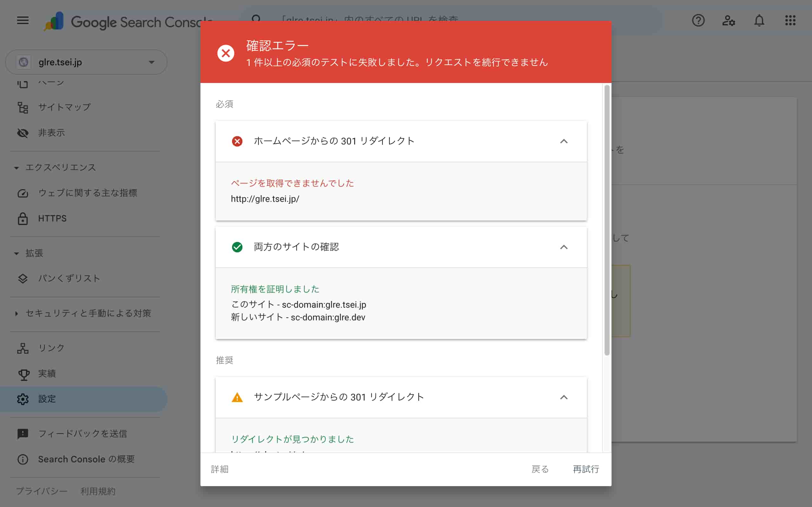Open 詳細 details link
Screen dimensions: 812x507
point(219,469)
